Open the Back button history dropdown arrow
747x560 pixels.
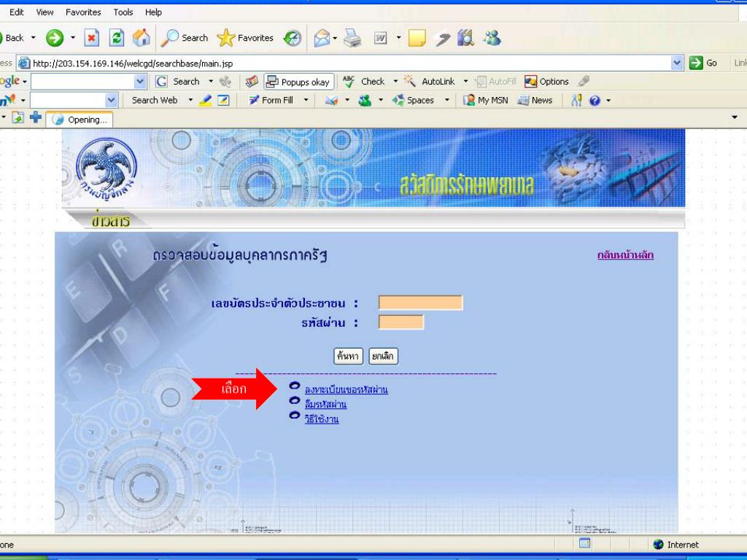[33, 38]
